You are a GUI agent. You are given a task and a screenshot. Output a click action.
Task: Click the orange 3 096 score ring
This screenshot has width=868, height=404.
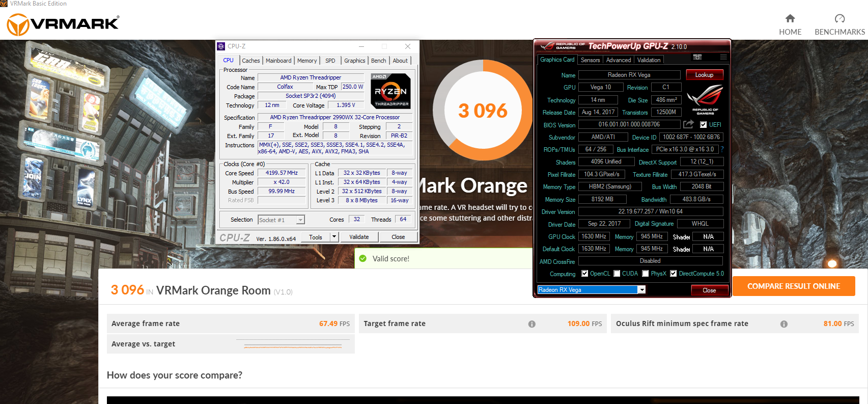(x=482, y=110)
